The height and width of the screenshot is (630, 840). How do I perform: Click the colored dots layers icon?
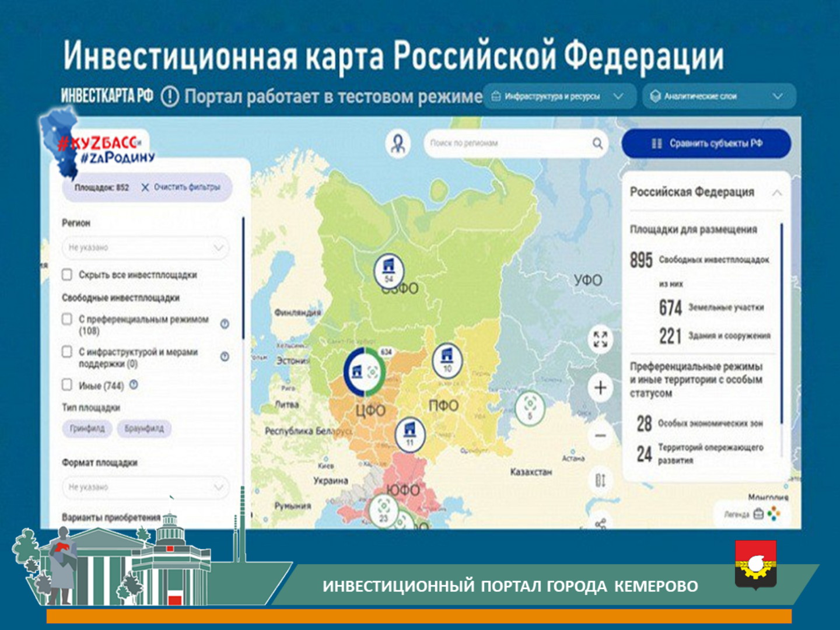tap(774, 513)
